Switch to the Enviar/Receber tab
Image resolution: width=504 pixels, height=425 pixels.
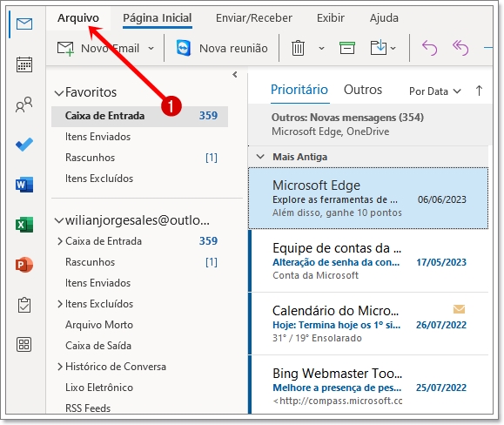pyautogui.click(x=254, y=18)
